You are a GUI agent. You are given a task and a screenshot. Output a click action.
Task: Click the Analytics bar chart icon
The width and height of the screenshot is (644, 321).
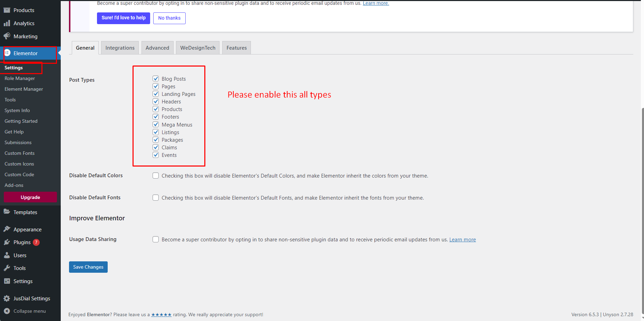(7, 23)
